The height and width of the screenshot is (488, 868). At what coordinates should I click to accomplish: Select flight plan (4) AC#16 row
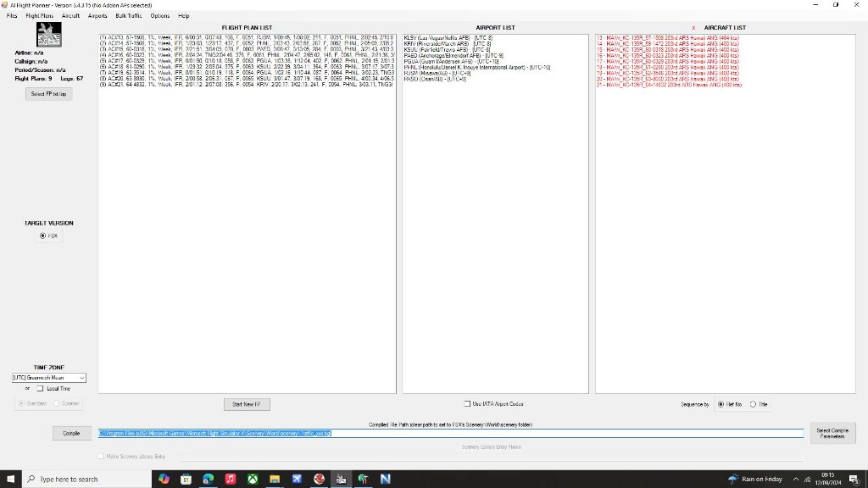point(247,55)
